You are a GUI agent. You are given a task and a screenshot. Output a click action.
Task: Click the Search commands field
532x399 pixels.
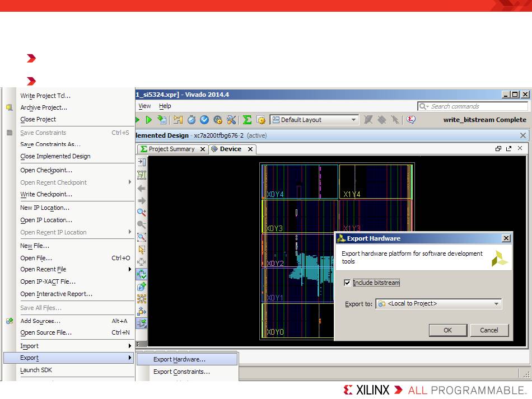click(x=473, y=106)
